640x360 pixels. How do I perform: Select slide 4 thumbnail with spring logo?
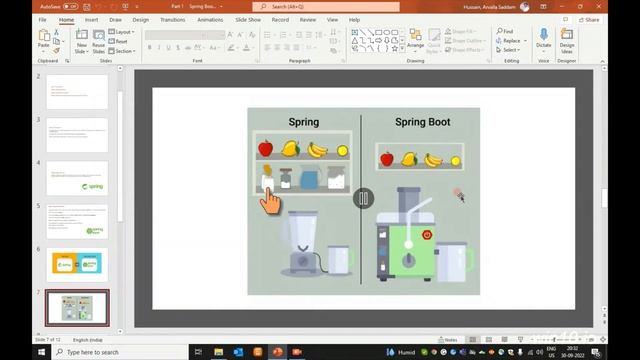click(77, 178)
